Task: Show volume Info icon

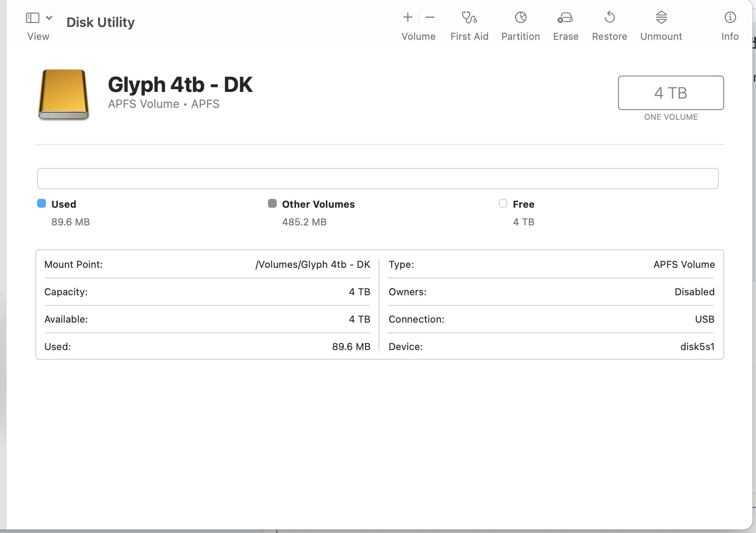Action: [730, 17]
